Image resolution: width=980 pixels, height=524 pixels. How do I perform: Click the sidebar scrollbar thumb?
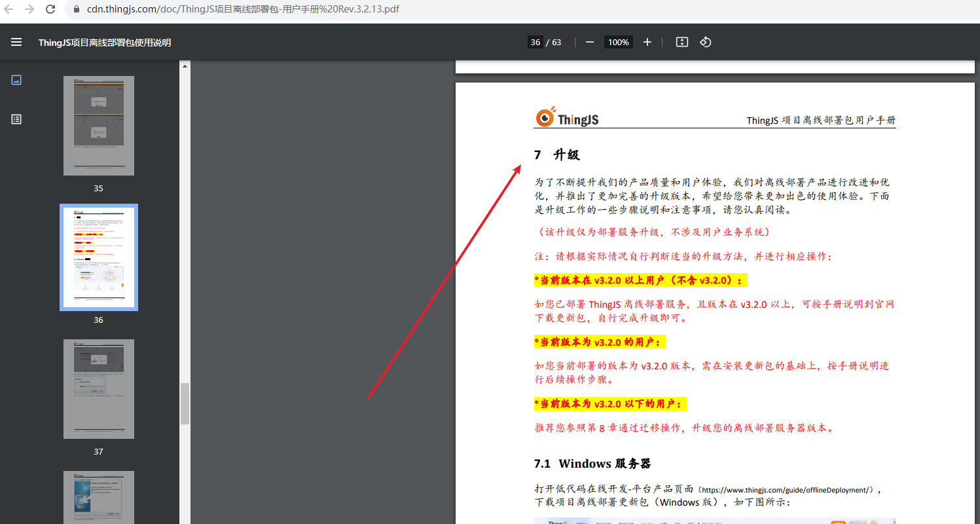[185, 403]
